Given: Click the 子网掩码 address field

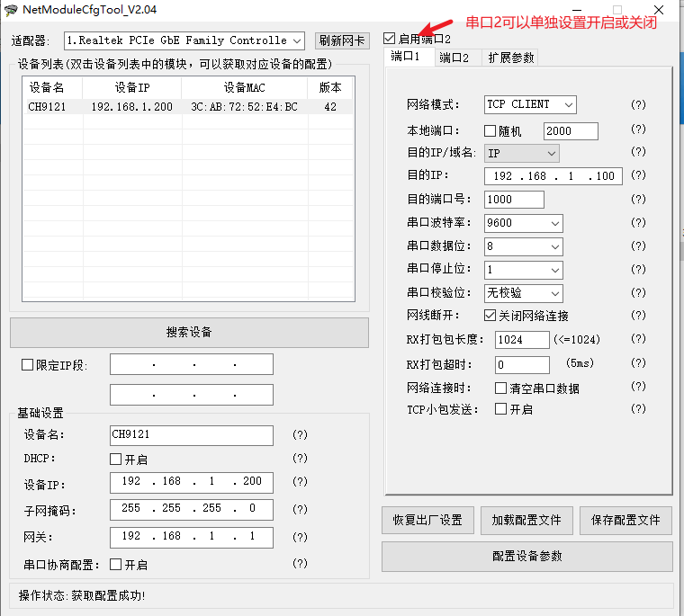Looking at the screenshot, I should click(x=192, y=510).
